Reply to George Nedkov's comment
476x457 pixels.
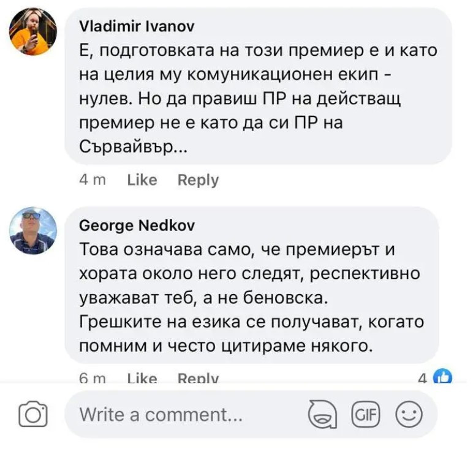coord(198,379)
